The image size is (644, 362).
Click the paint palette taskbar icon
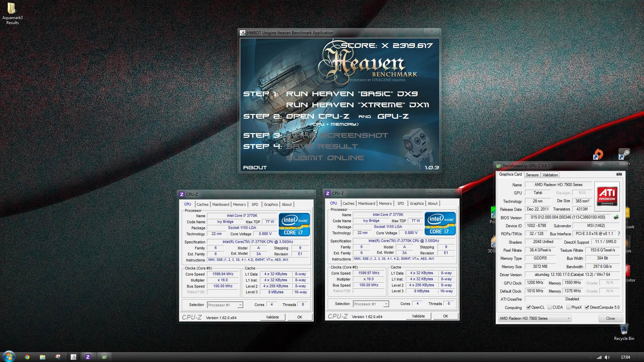[x=58, y=357]
